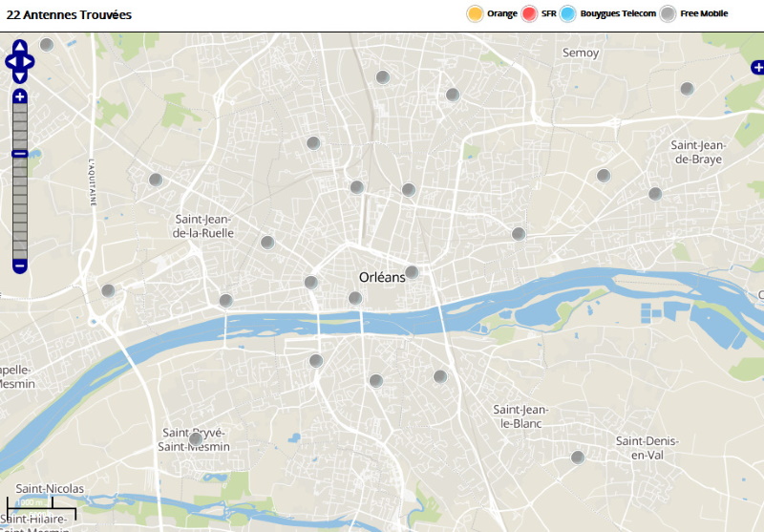
Task: Click the Free Mobile legend label
Action: [707, 13]
